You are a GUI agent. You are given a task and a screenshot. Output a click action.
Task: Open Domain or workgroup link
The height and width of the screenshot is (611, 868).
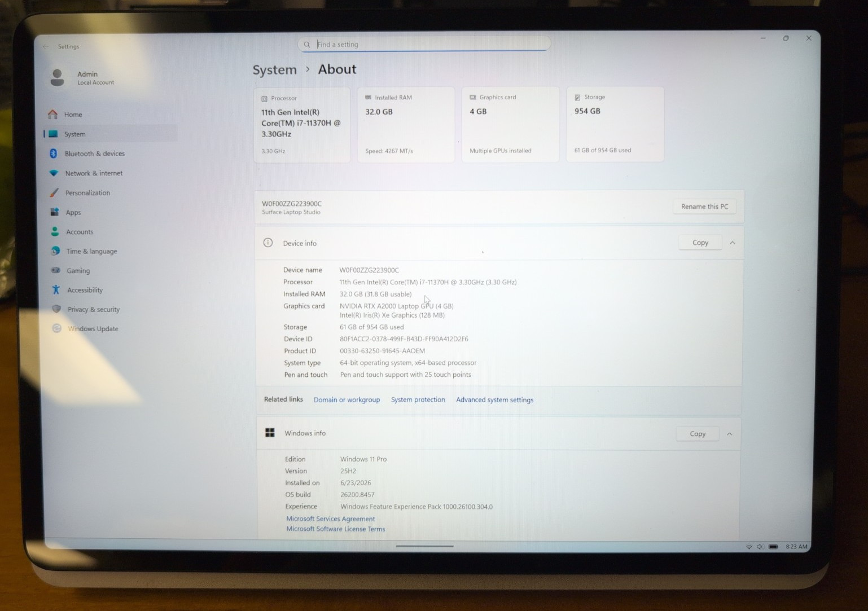347,399
